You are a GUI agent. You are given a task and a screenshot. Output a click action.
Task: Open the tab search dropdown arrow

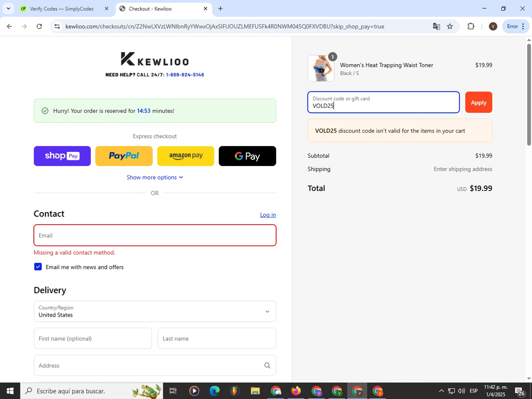[x=8, y=9]
